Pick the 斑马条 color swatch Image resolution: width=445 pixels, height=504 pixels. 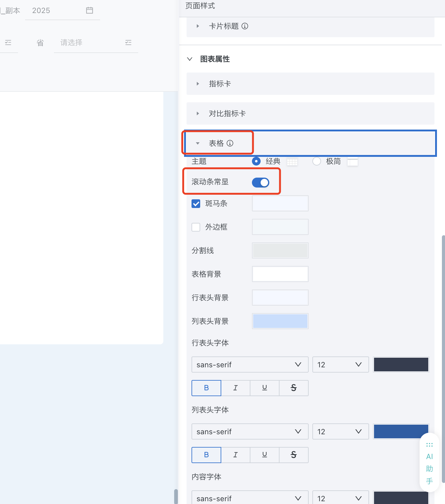point(280,203)
